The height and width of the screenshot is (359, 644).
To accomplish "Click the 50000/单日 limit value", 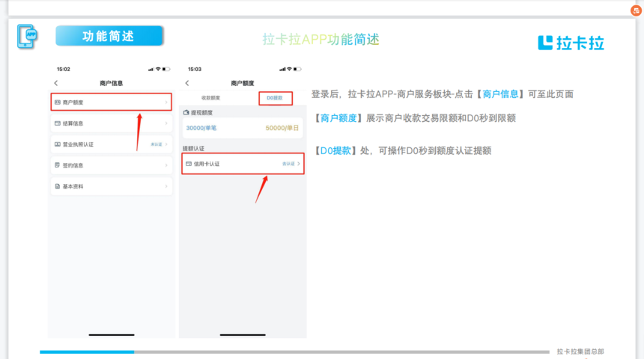I will 282,128.
